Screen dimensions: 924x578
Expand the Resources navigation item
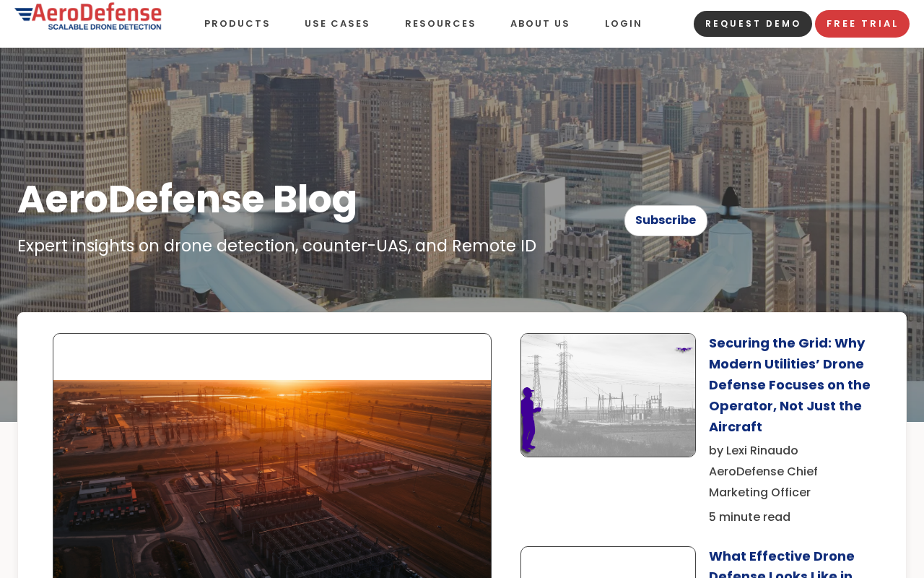(440, 24)
